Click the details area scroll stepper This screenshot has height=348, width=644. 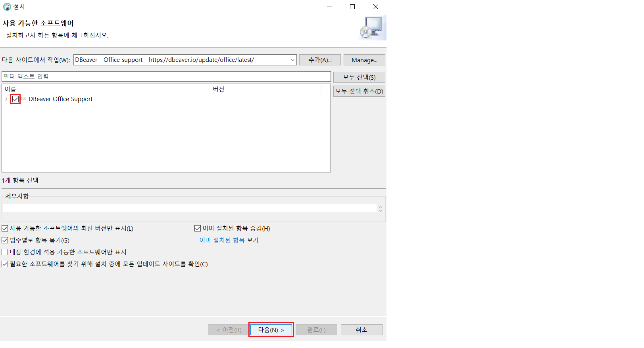click(380, 208)
